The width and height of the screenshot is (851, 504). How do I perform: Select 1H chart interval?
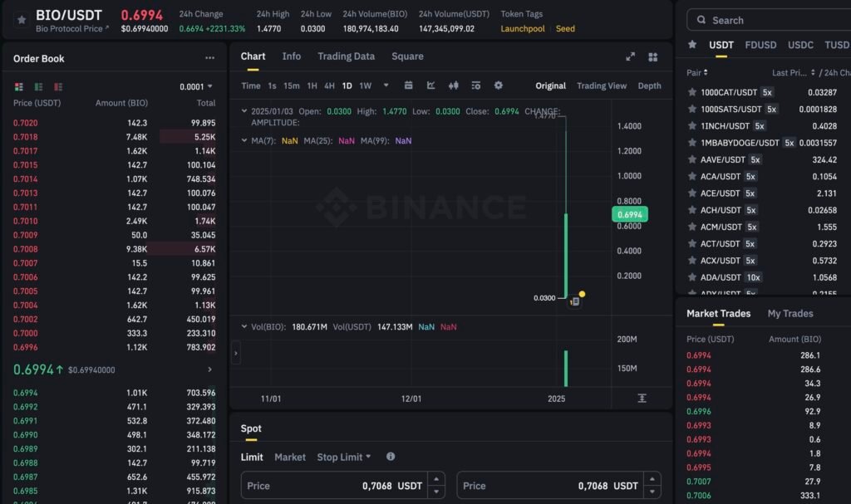click(x=312, y=86)
